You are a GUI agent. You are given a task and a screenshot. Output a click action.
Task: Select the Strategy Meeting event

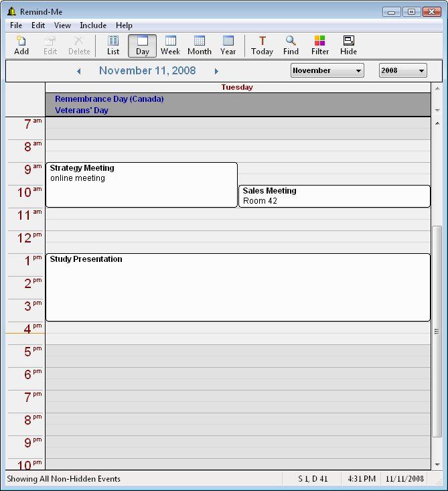coord(141,185)
